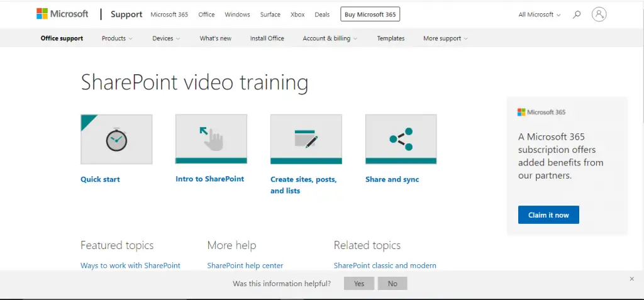Expand the Account & billing menu
This screenshot has height=300, width=644.
tap(330, 38)
